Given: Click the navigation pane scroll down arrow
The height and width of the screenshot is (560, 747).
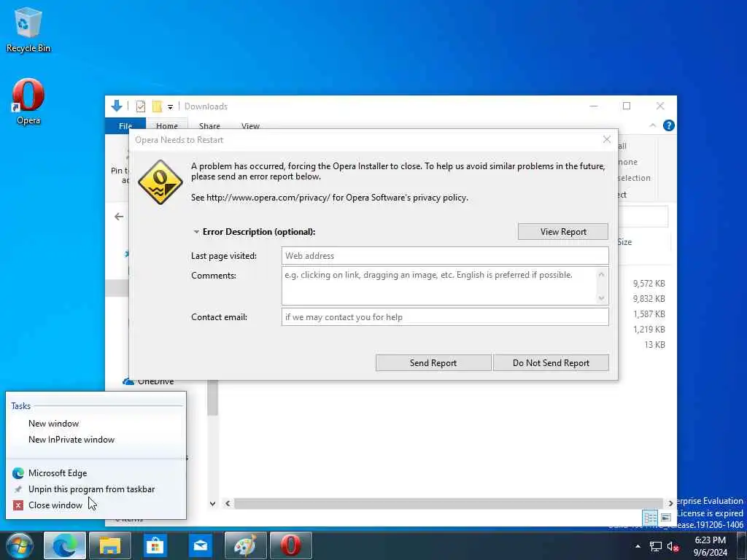Looking at the screenshot, I should pyautogui.click(x=212, y=503).
